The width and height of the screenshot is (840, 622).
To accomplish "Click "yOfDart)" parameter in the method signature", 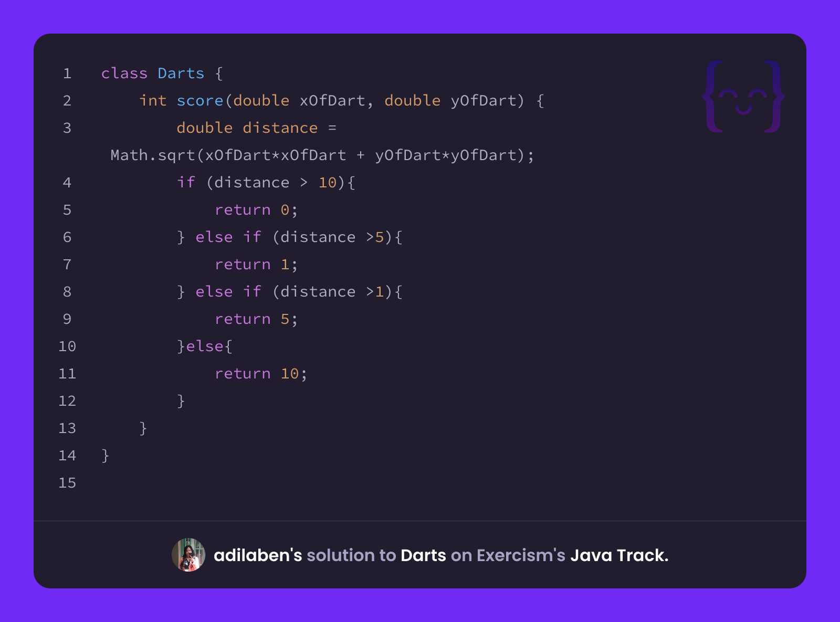I will [x=488, y=101].
